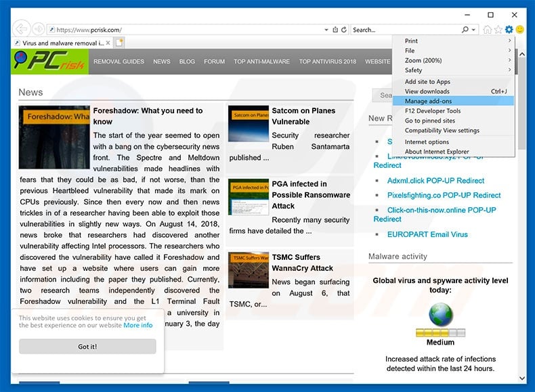Open TOP ANTI-MALWARE in site navigation

[261, 62]
